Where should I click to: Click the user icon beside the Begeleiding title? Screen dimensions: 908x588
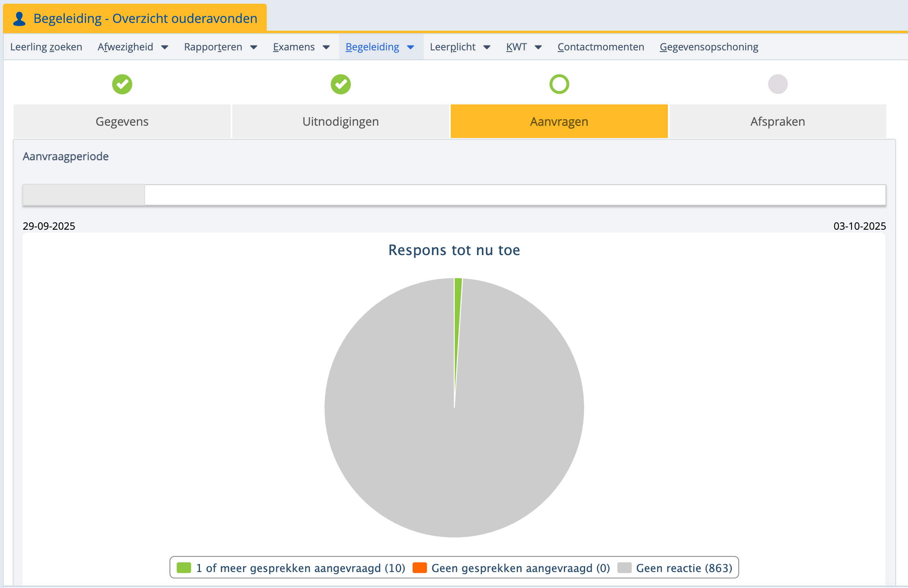click(x=19, y=19)
